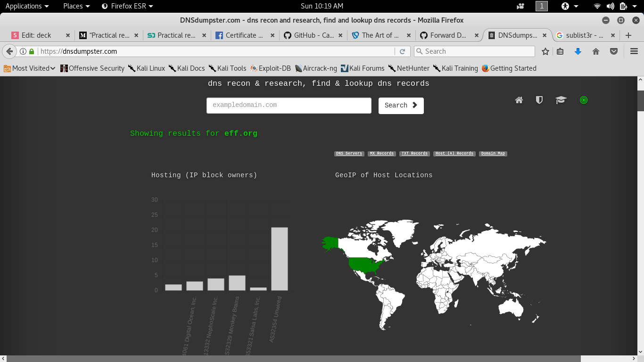
Task: Open the NetHunter bookmark
Action: 409,68
